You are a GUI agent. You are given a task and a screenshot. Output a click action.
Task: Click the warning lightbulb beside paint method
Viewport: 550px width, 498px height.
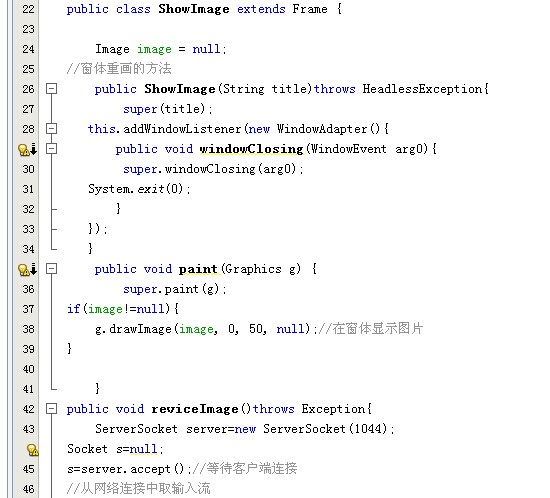(24, 270)
